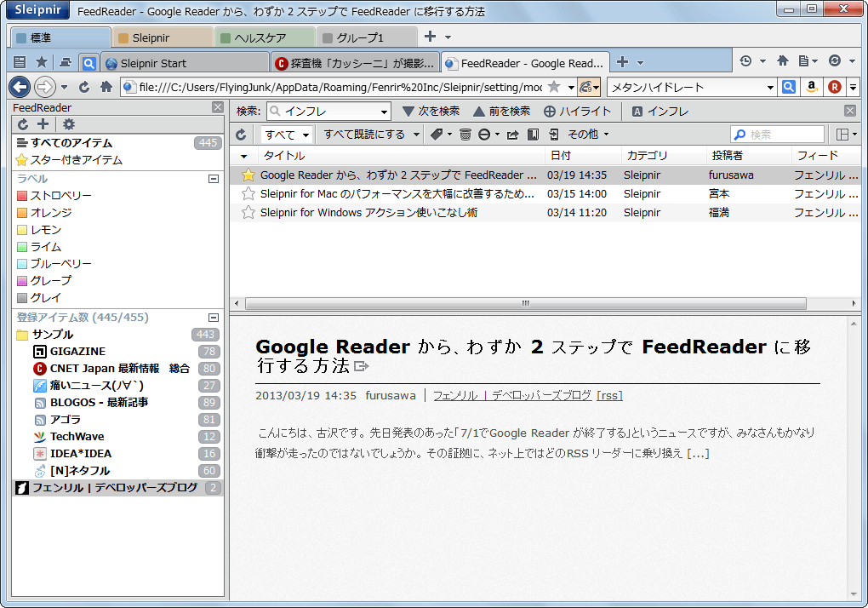Open the layout view dropdown
Image resolution: width=868 pixels, height=608 pixels.
pyautogui.click(x=847, y=135)
